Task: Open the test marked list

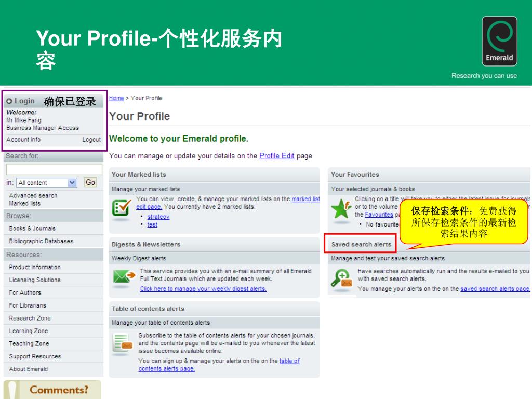Action: [152, 224]
